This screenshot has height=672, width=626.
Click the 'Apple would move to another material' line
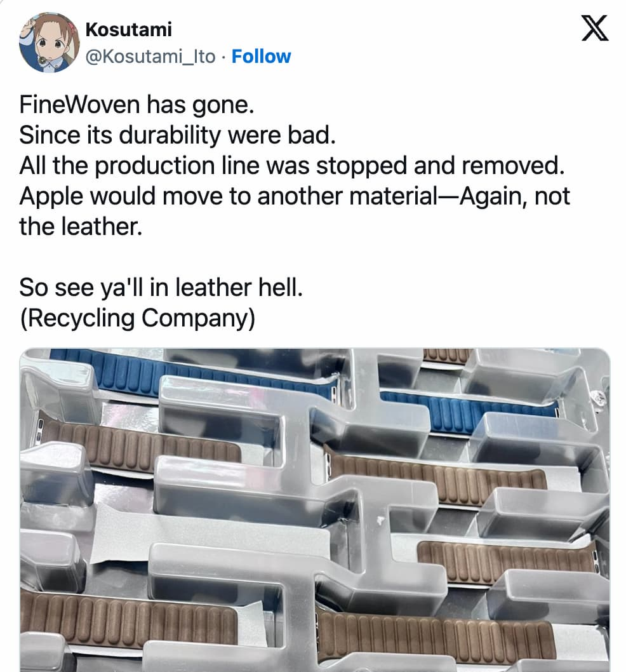295,196
